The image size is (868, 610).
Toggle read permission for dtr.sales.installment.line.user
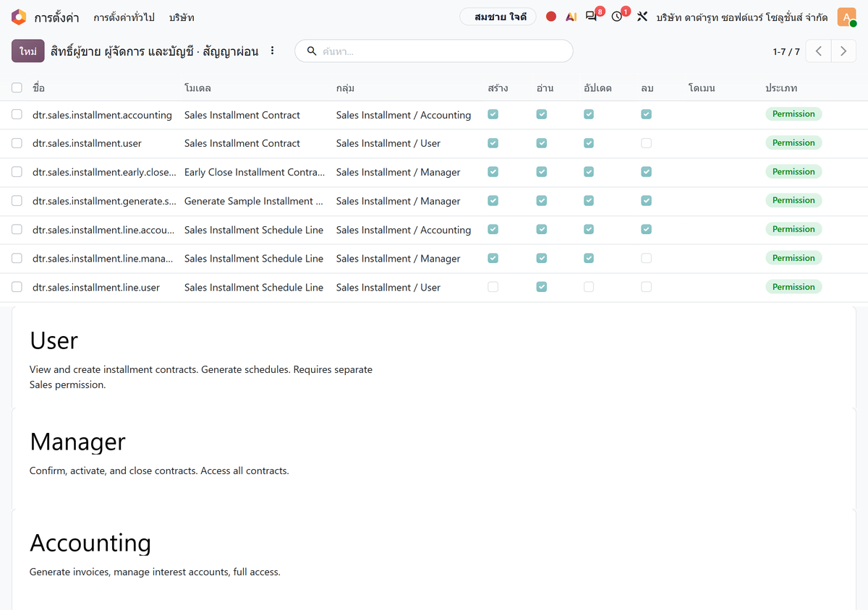coord(541,287)
